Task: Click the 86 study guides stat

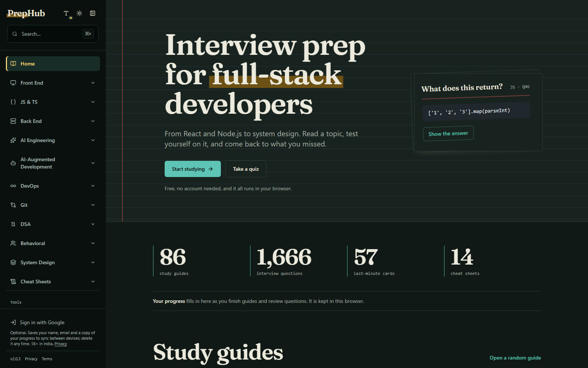Action: (174, 261)
